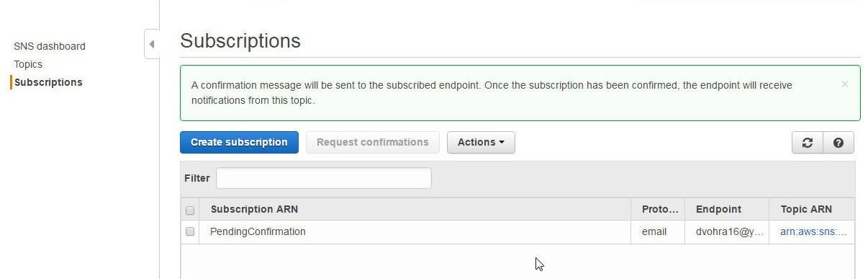Sort by Subscription ARN column header
The height and width of the screenshot is (279, 868).
tap(254, 209)
